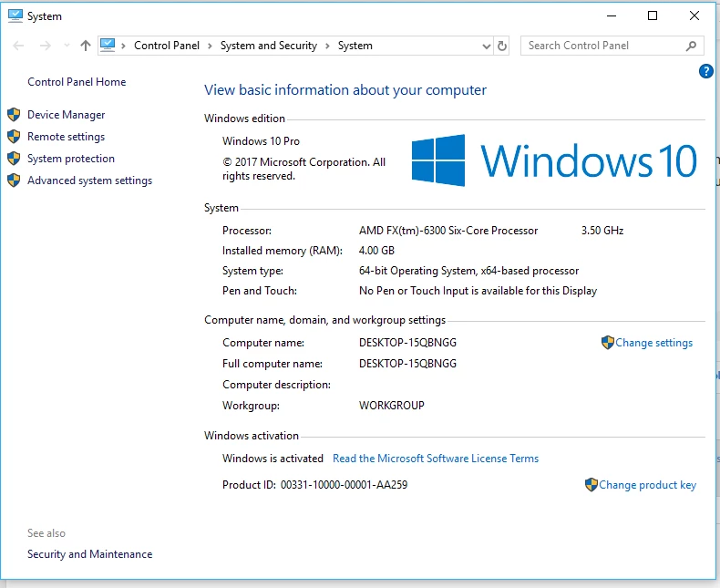Click the Back navigation arrow
The height and width of the screenshot is (588, 720).
pyautogui.click(x=18, y=46)
